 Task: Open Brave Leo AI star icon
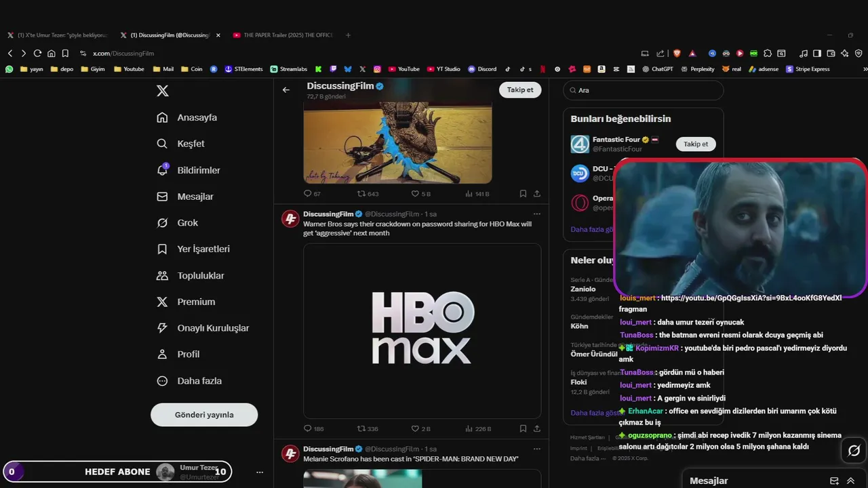click(x=844, y=53)
